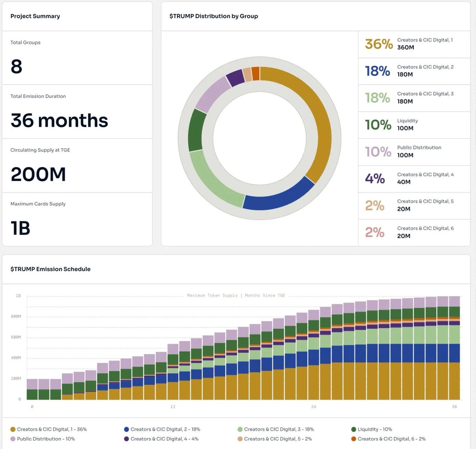Click the blue Creators & CIC Digital, 2 legend dot
The image size is (476, 449).
pyautogui.click(x=126, y=429)
